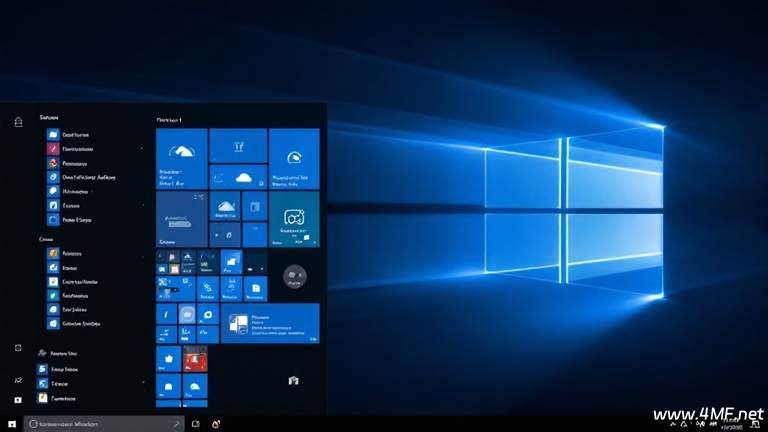Open the Store shopping bag tile
This screenshot has height=432, width=768.
(x=293, y=380)
